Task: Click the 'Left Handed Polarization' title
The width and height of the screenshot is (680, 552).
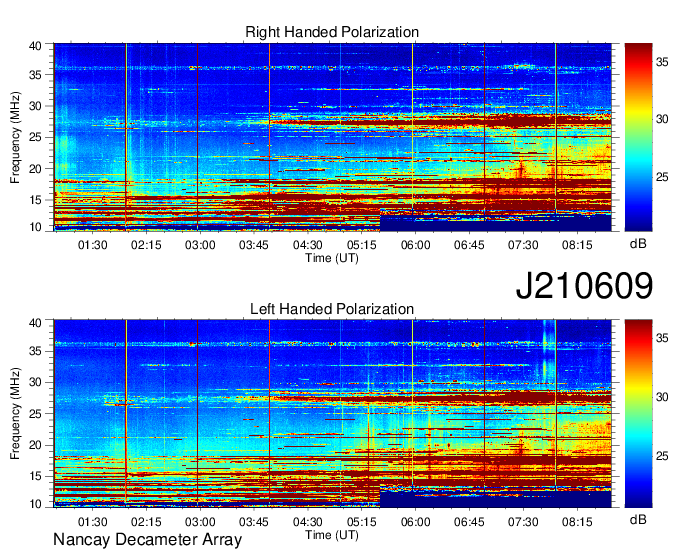Action: point(332,309)
